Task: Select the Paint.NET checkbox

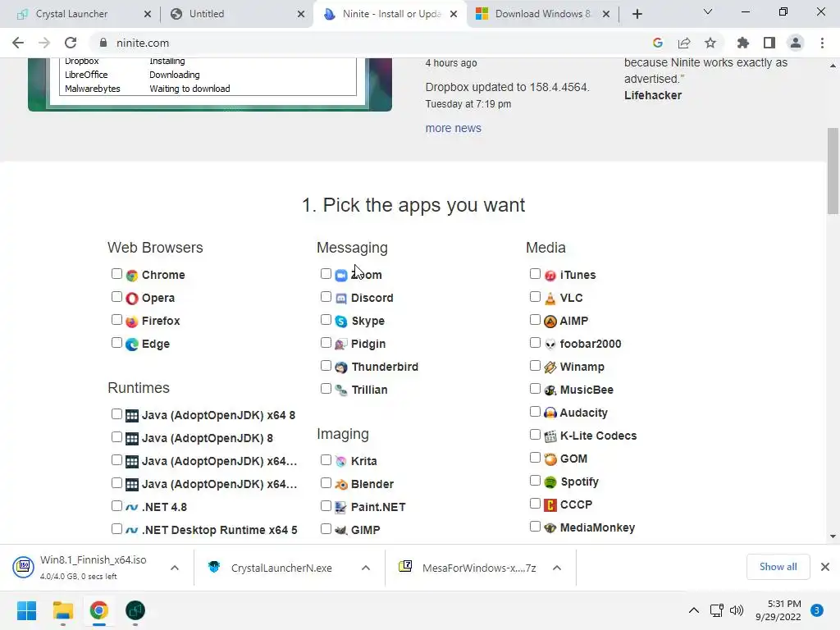Action: click(326, 506)
